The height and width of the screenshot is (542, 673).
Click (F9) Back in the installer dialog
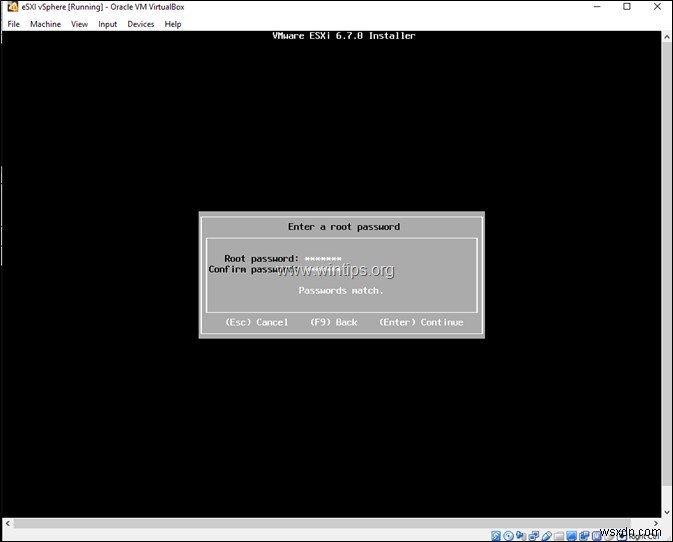coord(333,322)
